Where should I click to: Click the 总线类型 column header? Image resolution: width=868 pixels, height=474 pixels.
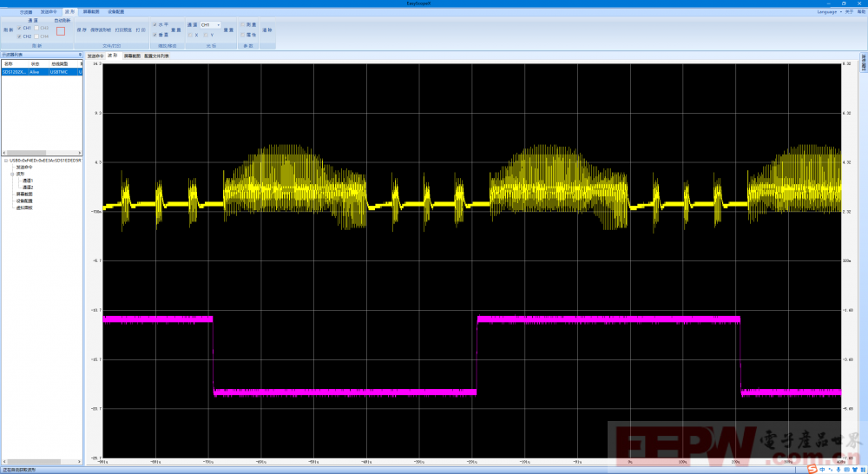tap(63, 64)
